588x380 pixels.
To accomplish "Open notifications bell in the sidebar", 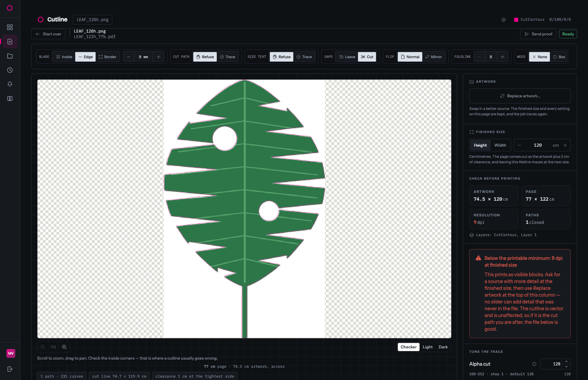I will 10,84.
